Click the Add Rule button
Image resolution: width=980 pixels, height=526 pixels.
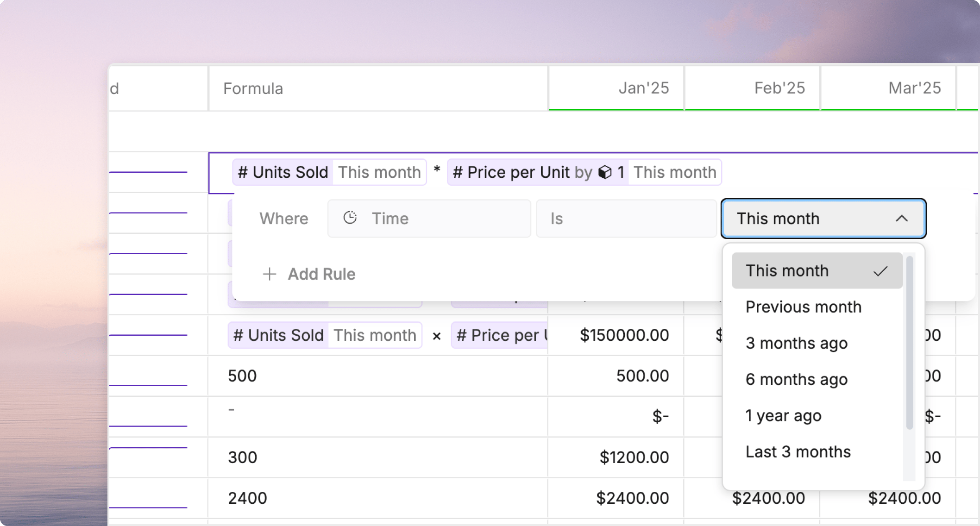(x=309, y=274)
